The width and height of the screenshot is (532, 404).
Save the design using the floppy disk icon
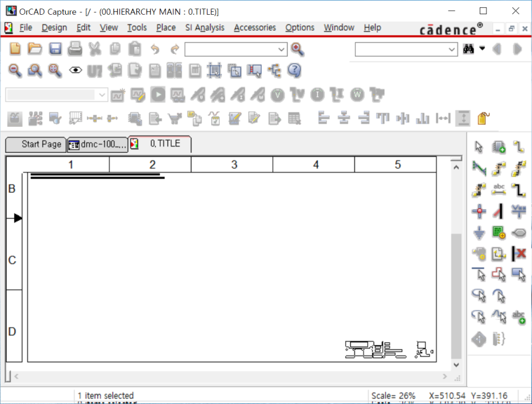pos(55,50)
